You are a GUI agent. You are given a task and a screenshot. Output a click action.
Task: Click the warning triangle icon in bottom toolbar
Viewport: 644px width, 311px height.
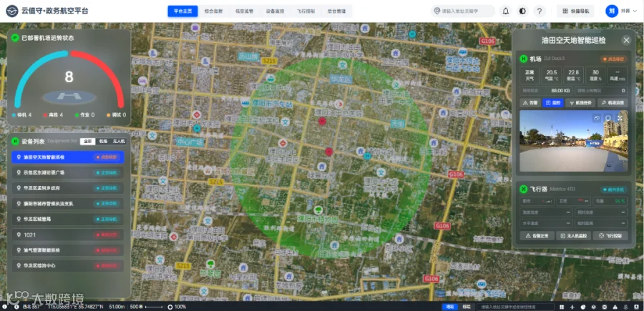(615, 307)
